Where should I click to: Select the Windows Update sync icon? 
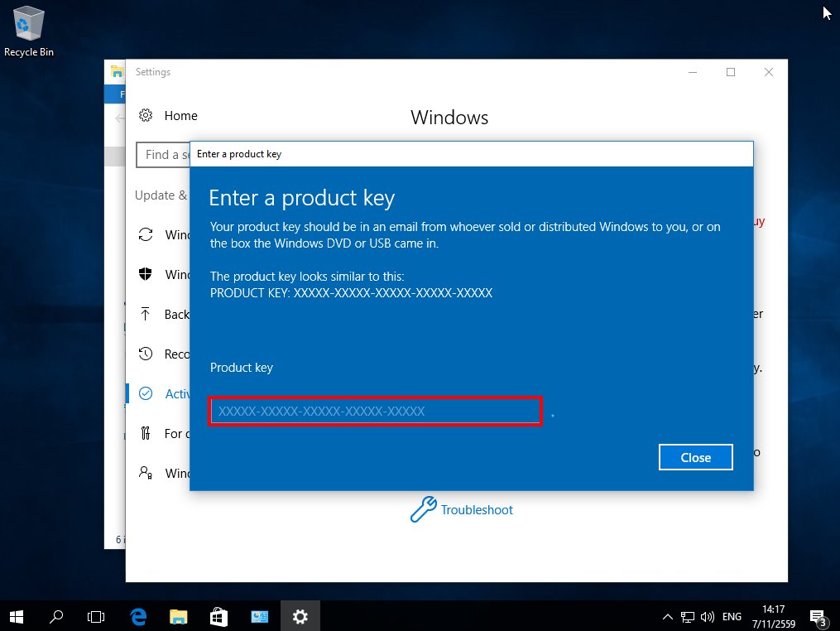coord(146,235)
